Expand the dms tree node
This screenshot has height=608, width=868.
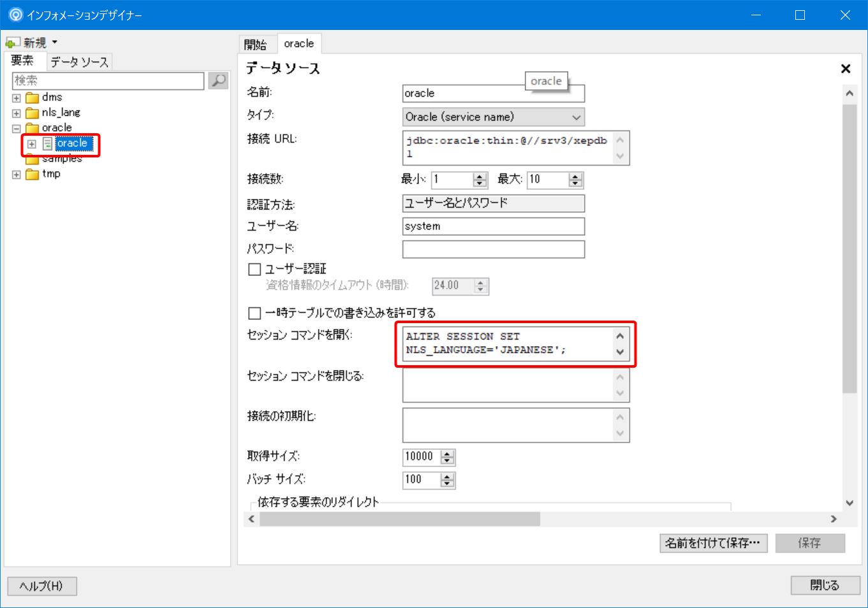(17, 98)
